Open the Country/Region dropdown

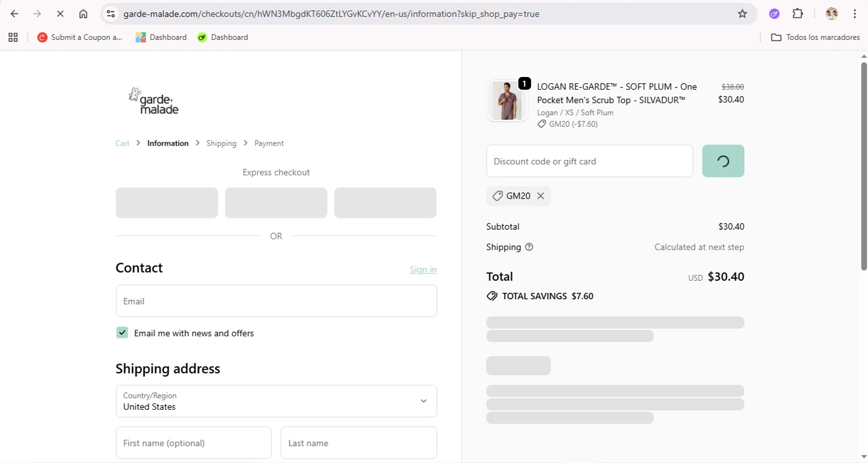[276, 401]
